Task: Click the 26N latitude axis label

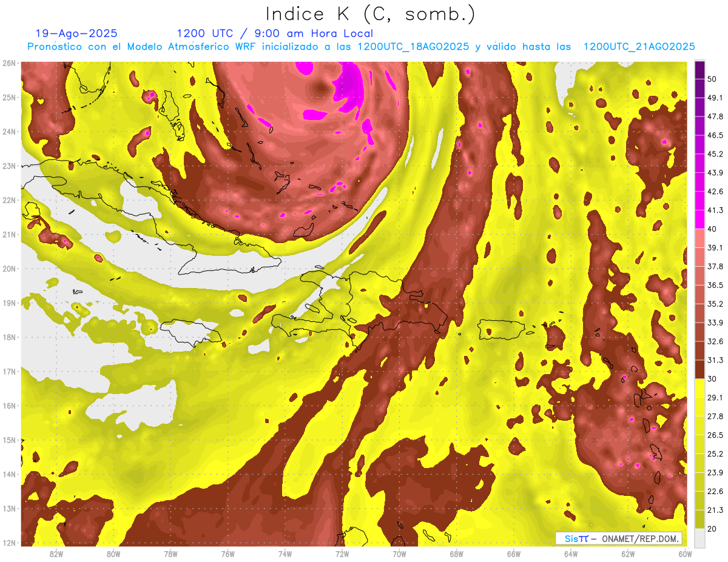Action: 9,63
